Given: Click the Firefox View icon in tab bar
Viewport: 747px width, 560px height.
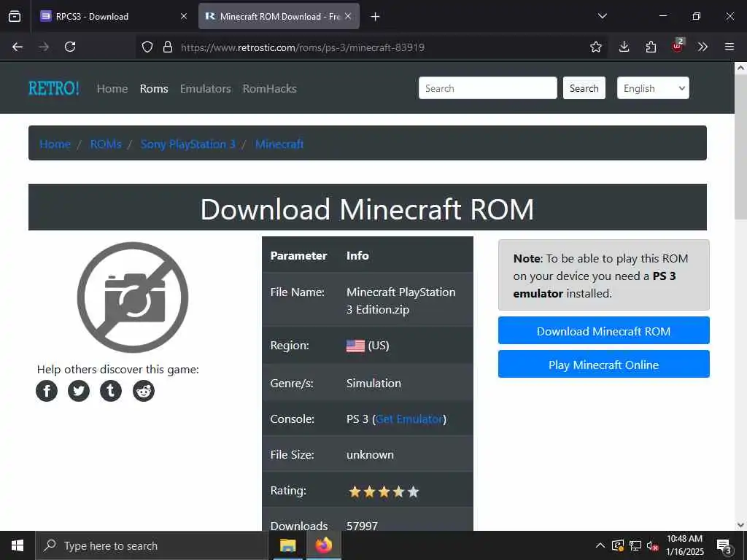Looking at the screenshot, I should pyautogui.click(x=15, y=16).
